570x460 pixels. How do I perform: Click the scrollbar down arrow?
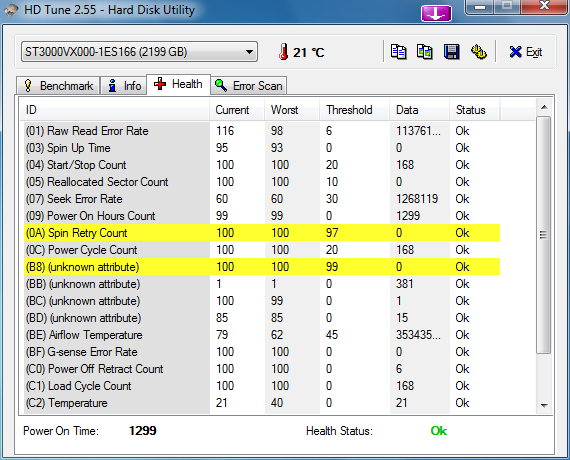[544, 405]
